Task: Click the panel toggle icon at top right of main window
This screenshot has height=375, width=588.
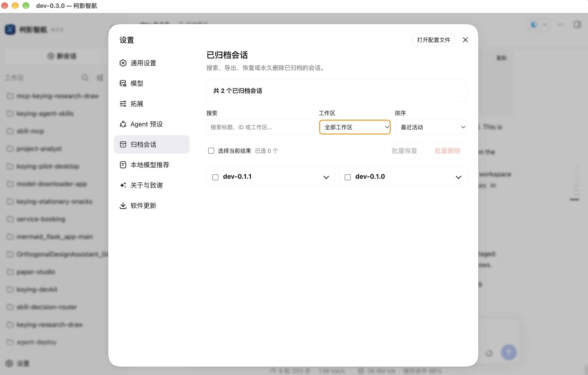Action: 577,25
